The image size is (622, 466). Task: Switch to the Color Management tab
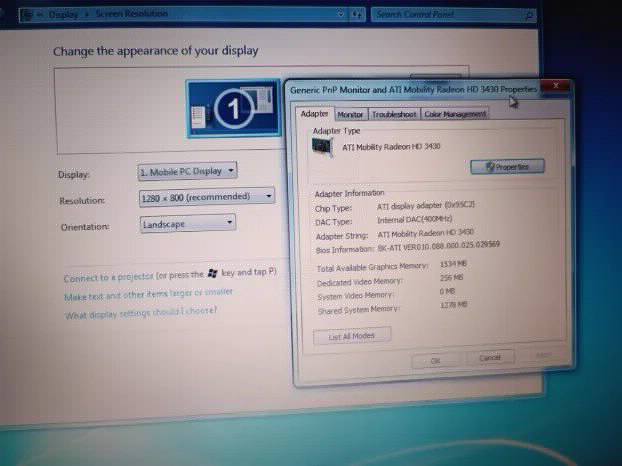455,114
